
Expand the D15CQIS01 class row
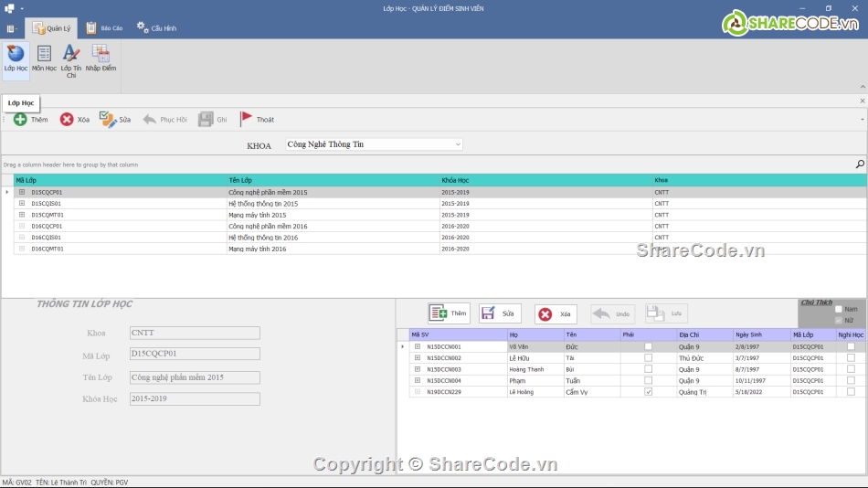click(22, 204)
